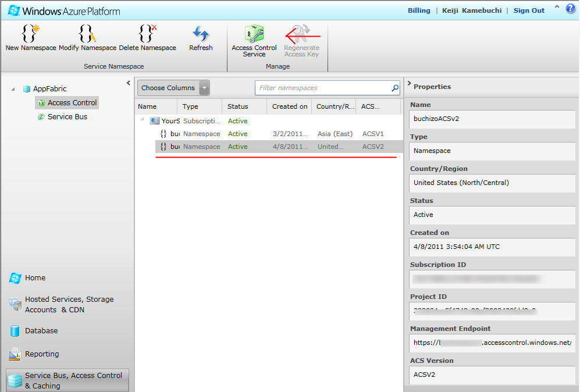This screenshot has width=580, height=392.
Task: Sort by the Country/R... column header
Action: pos(334,106)
